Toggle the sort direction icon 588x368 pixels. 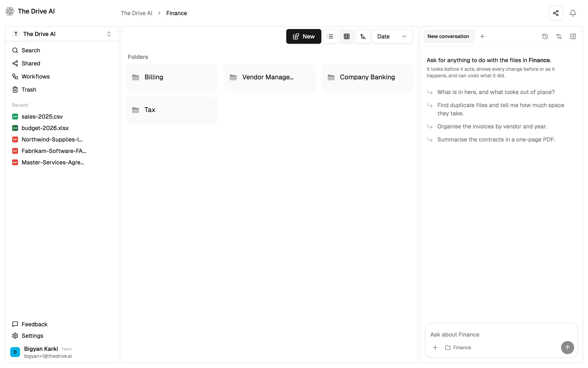click(363, 37)
